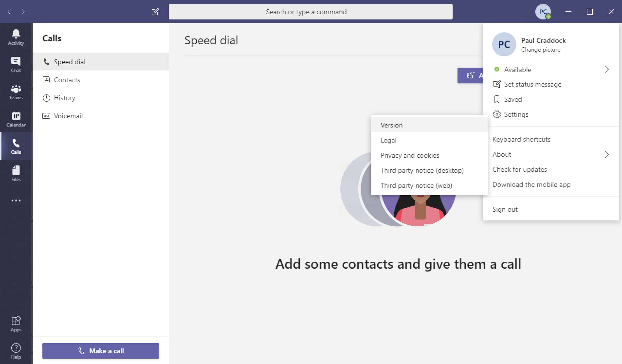
Task: Navigate back with the left arrow
Action: tap(9, 12)
